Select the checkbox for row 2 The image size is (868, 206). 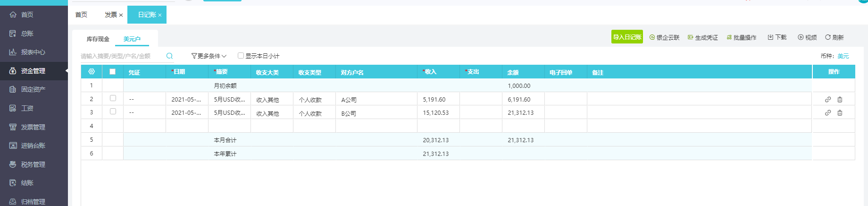click(x=113, y=98)
